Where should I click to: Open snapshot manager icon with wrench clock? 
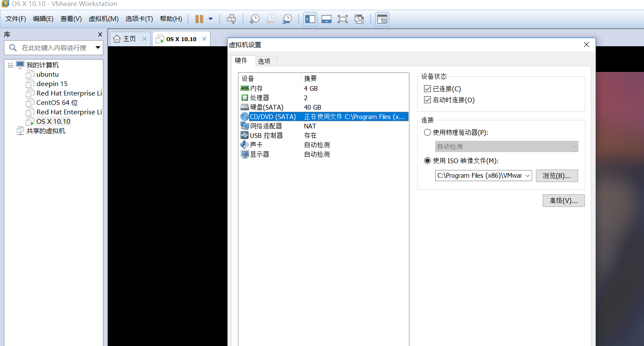tap(287, 19)
